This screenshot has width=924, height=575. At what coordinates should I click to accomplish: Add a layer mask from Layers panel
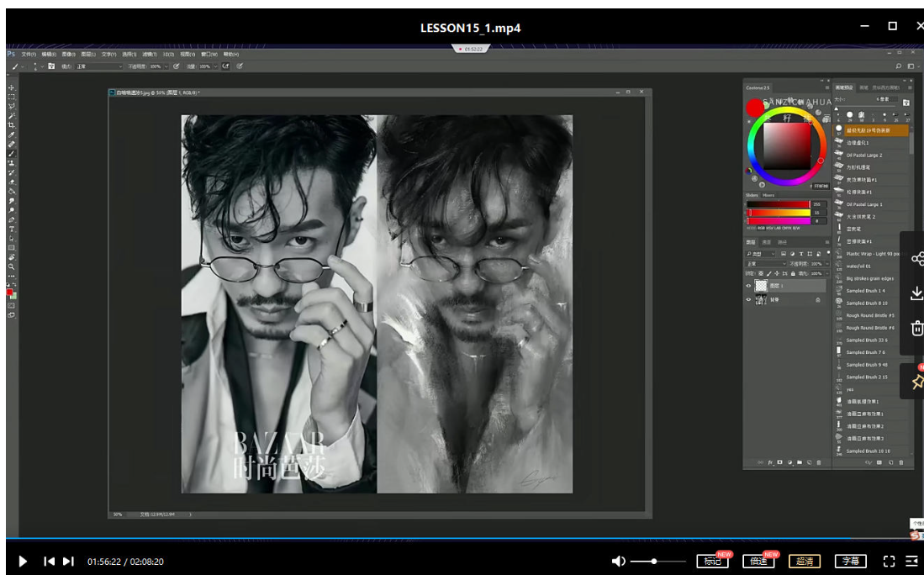(x=779, y=462)
